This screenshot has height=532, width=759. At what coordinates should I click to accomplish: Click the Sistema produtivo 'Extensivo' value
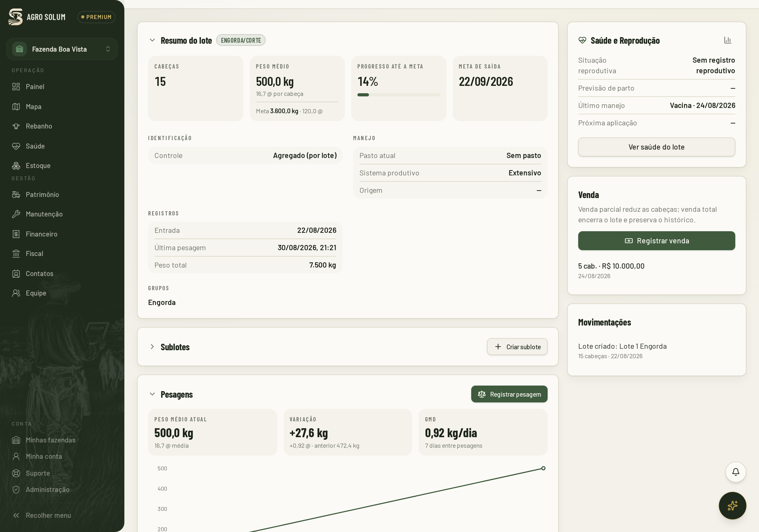525,173
